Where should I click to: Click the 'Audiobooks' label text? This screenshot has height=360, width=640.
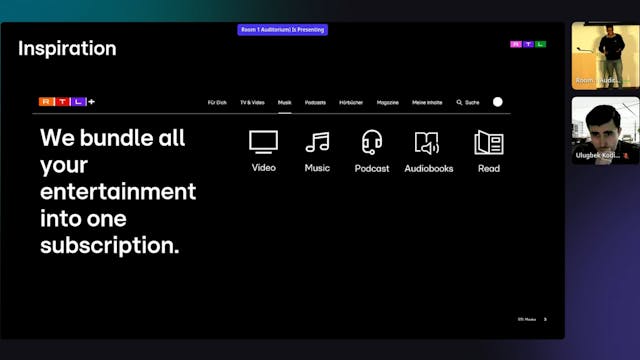[x=429, y=169]
